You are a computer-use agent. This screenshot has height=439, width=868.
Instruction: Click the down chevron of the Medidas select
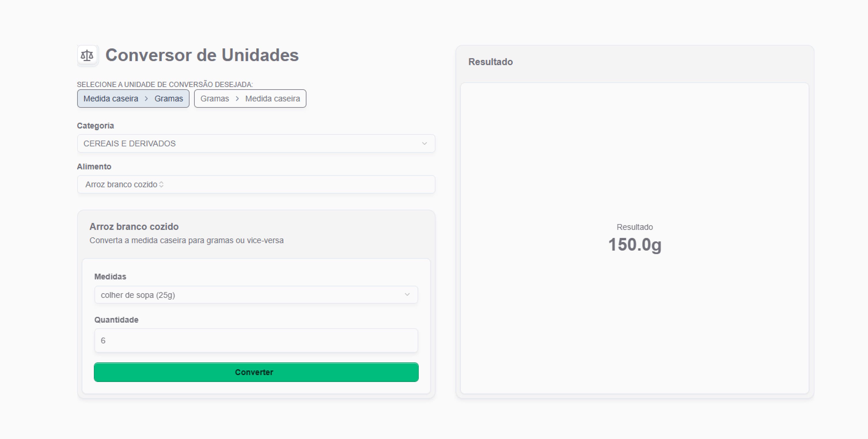point(407,295)
